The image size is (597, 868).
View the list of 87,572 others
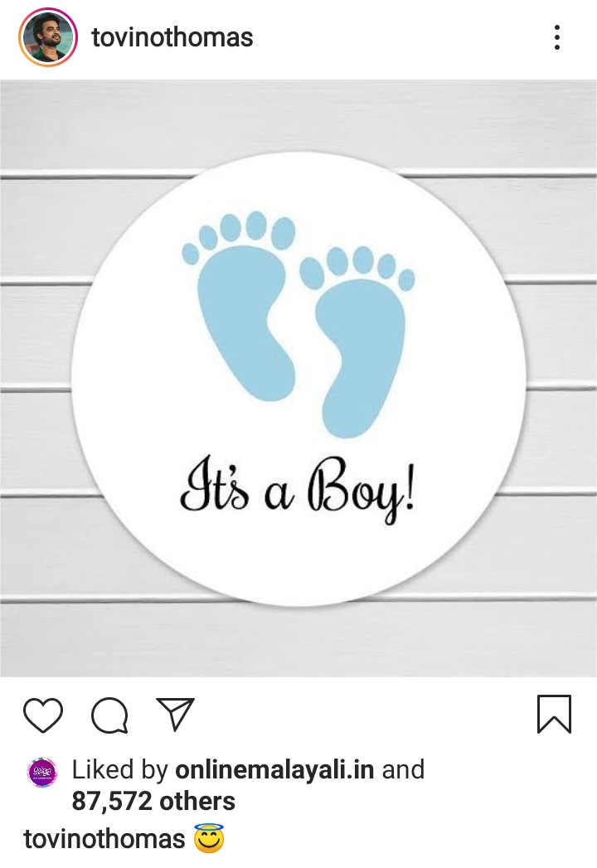[x=153, y=801]
